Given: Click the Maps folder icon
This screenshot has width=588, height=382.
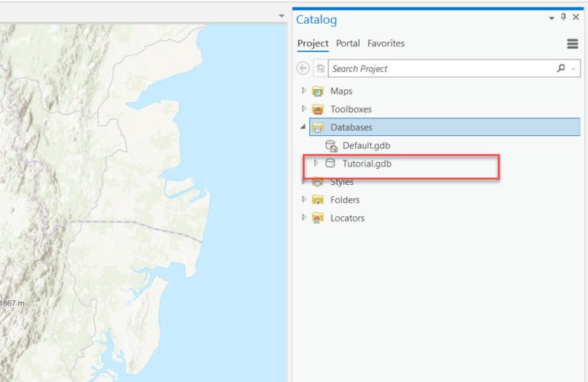Looking at the screenshot, I should point(318,91).
